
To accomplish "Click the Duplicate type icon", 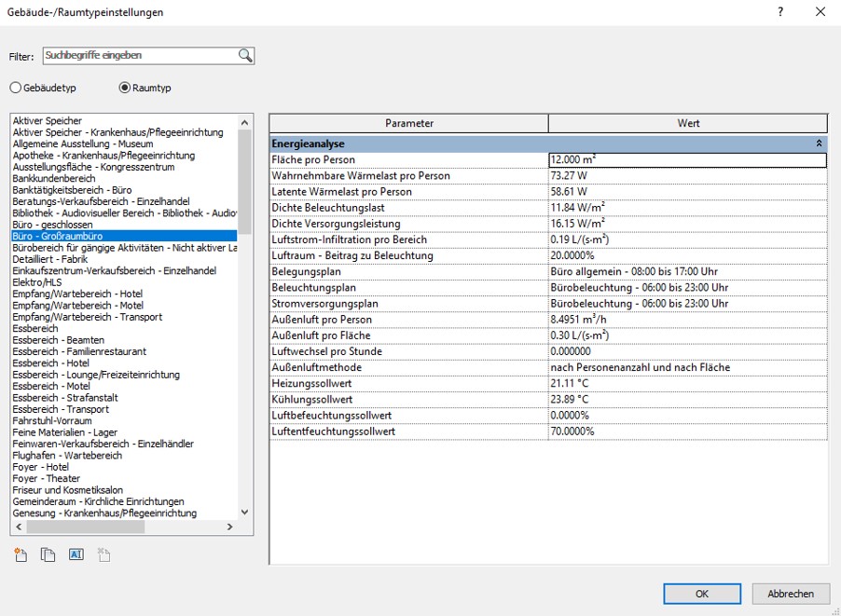I will click(x=48, y=555).
